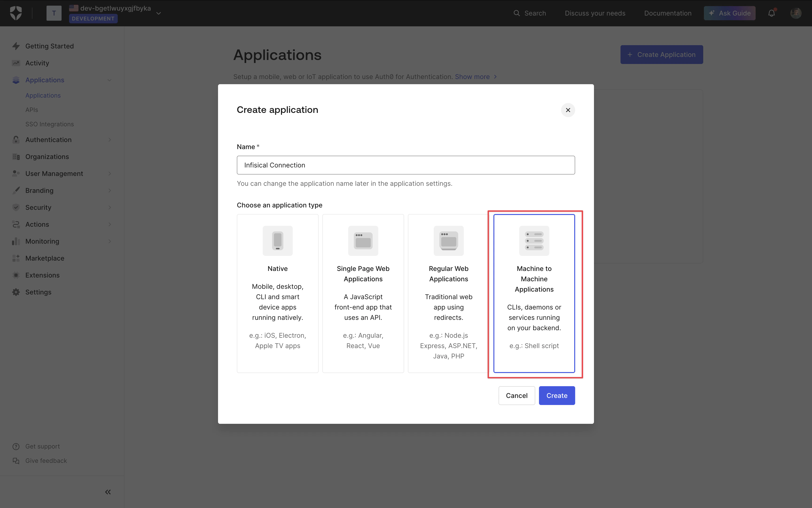This screenshot has width=812, height=508.
Task: Close the Create application dialog
Action: tap(568, 110)
